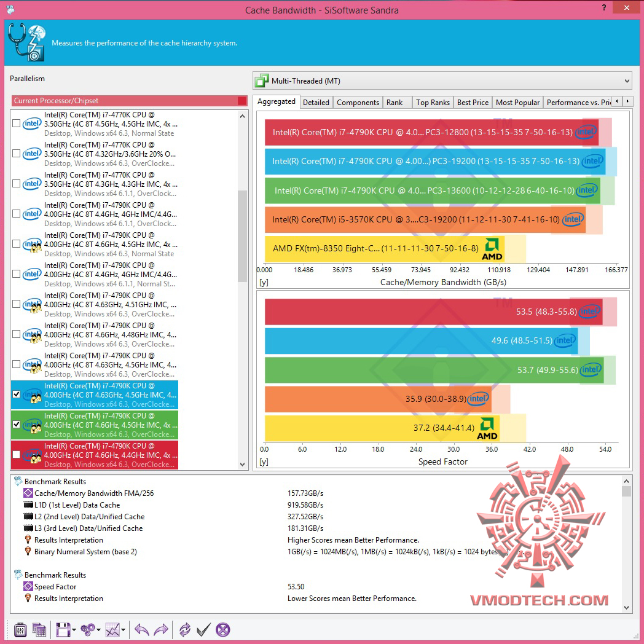Viewport: 644px width, 644px height.
Task: Click the L3 Data/Unified Cache chip icon
Action: (28, 528)
